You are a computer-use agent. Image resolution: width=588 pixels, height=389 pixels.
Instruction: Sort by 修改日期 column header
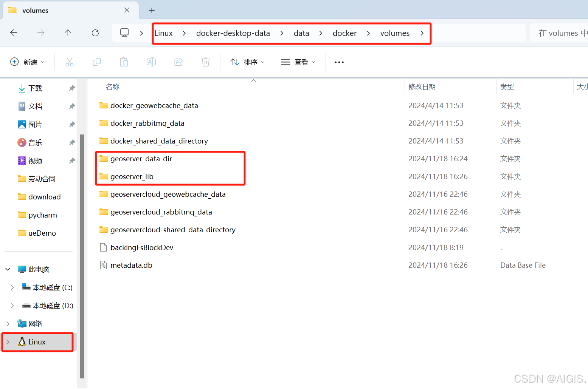pyautogui.click(x=422, y=87)
